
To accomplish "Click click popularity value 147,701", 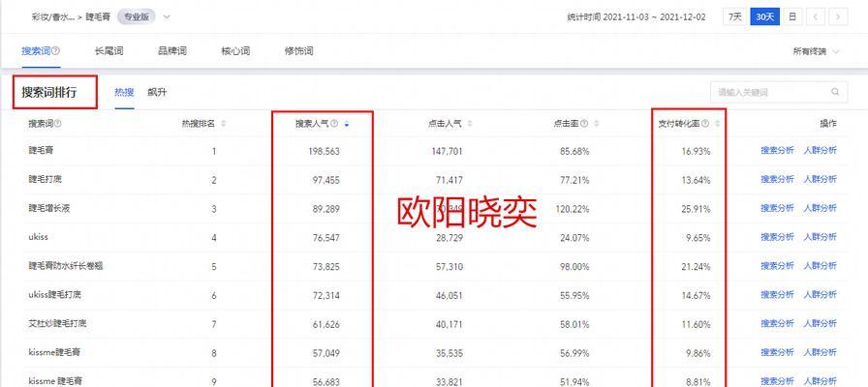I will click(x=447, y=151).
